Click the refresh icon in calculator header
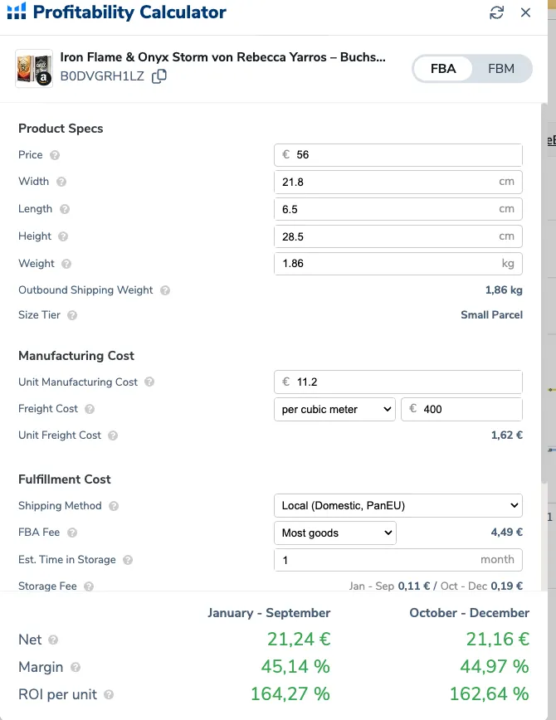Viewport: 556px width, 720px height. pyautogui.click(x=497, y=12)
